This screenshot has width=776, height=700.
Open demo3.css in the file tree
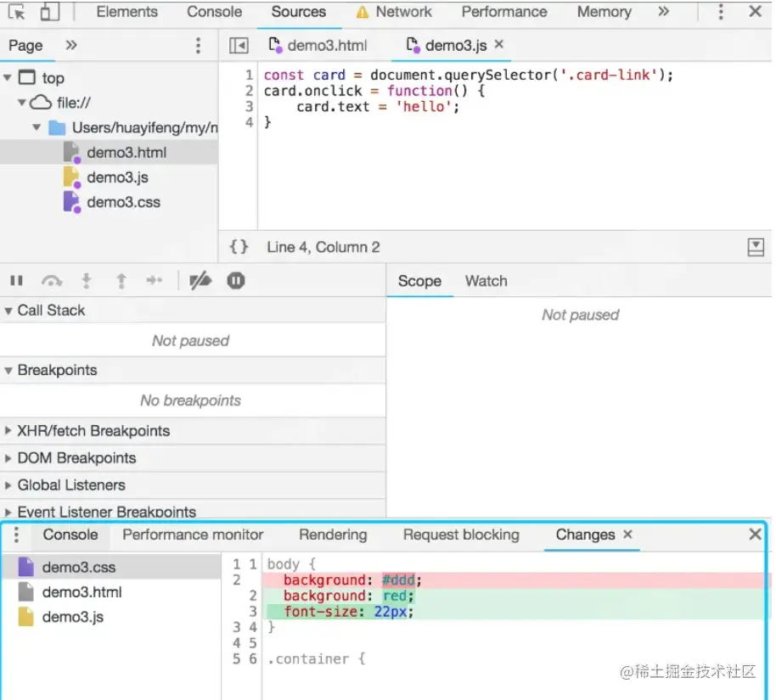click(109, 202)
